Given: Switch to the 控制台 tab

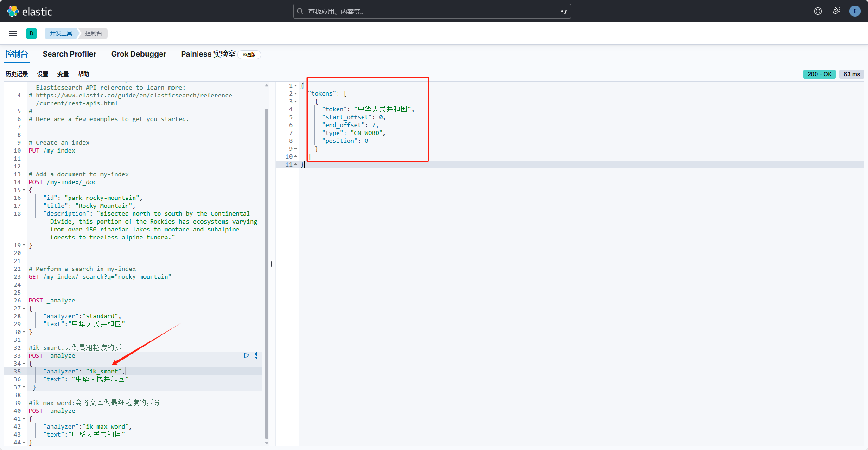Looking at the screenshot, I should (x=17, y=54).
